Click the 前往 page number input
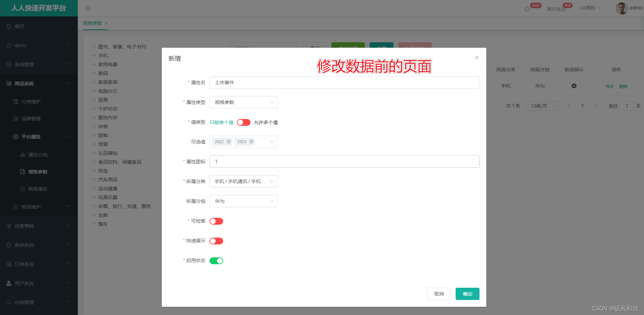Viewport: 644px width, 315px height. 627,106
